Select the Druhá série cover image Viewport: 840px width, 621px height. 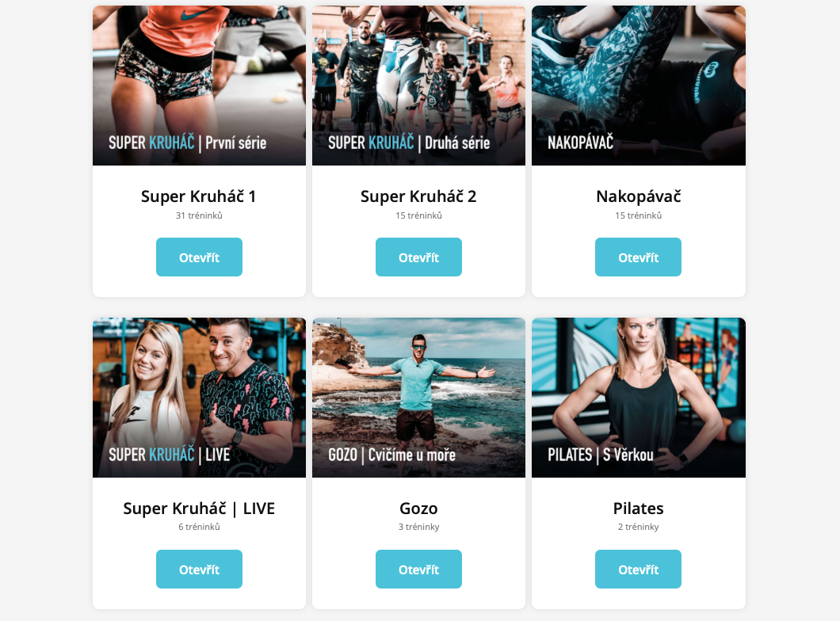[418, 86]
